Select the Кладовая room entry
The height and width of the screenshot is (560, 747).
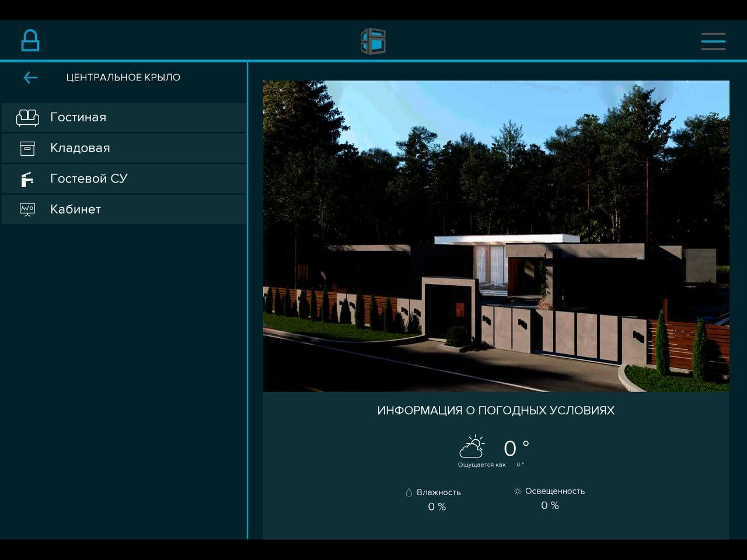pyautogui.click(x=80, y=148)
